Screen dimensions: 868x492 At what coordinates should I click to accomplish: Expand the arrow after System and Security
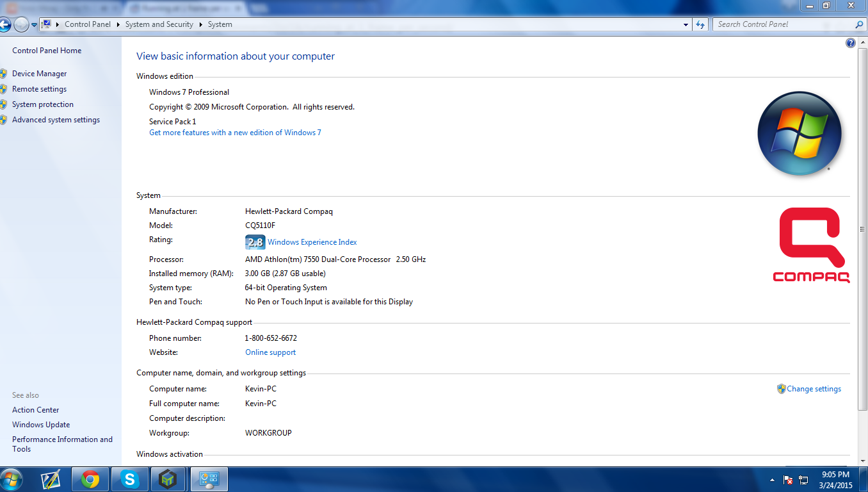click(200, 24)
